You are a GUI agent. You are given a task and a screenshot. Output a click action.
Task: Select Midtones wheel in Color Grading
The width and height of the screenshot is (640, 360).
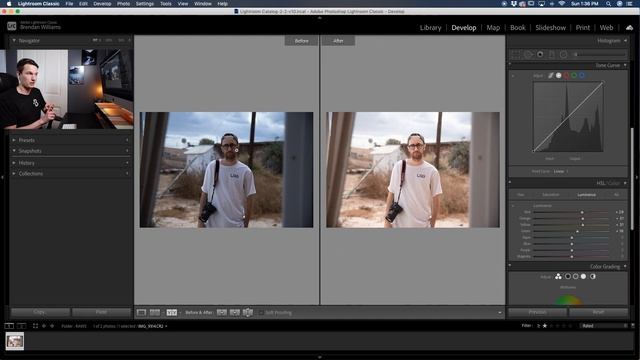576,277
